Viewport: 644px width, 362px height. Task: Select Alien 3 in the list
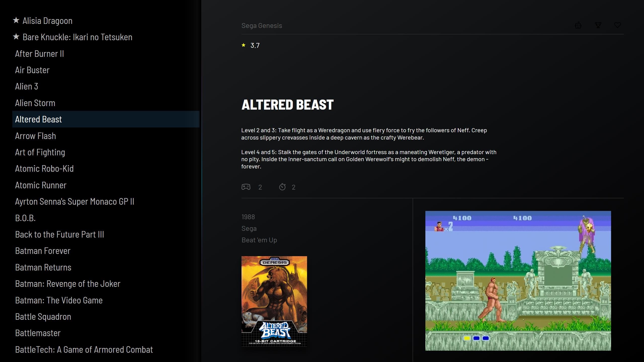[26, 86]
